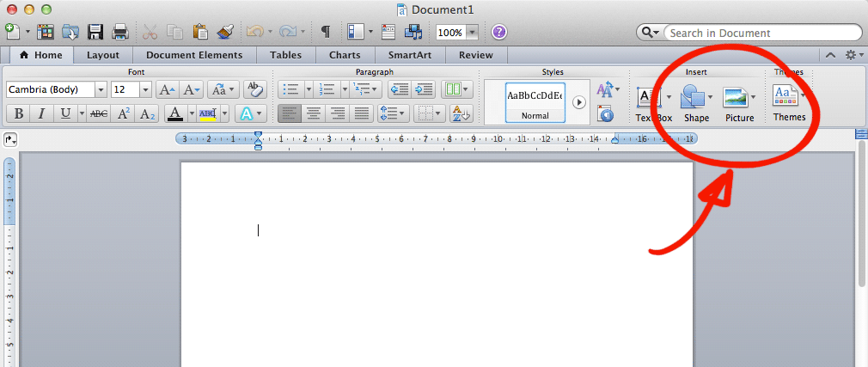Image resolution: width=868 pixels, height=367 pixels.
Task: Open Word Help purple question mark
Action: coord(499,32)
